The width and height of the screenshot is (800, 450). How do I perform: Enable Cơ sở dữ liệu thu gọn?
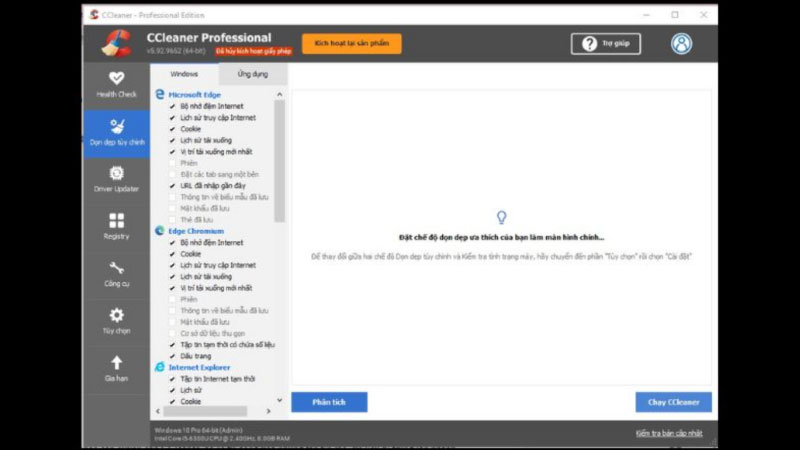pos(172,333)
